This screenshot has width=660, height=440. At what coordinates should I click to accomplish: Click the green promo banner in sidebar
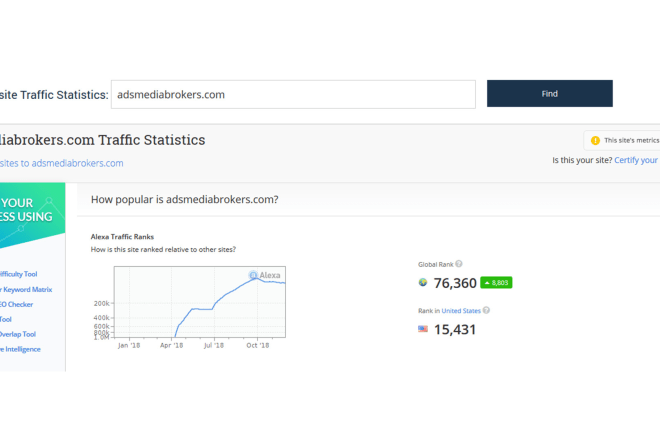coord(32,215)
